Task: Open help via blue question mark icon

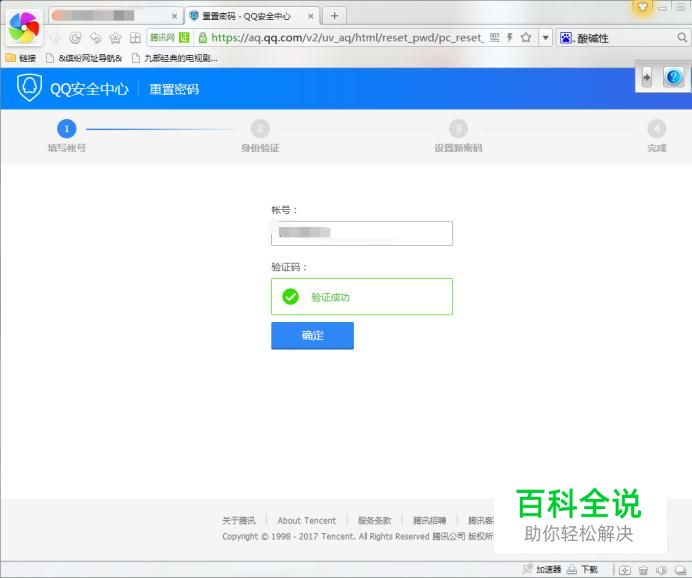Action: coord(673,78)
